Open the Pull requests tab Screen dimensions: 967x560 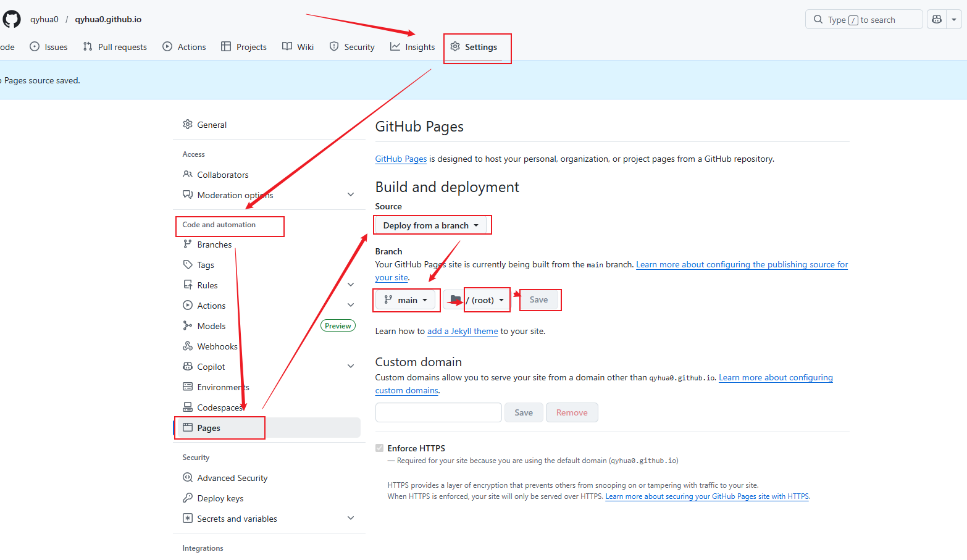pos(115,47)
